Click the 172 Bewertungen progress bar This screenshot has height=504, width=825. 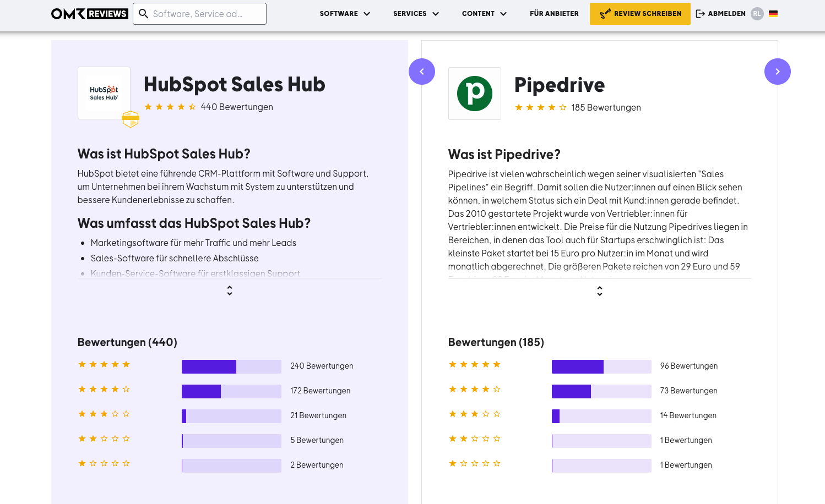[x=231, y=391]
